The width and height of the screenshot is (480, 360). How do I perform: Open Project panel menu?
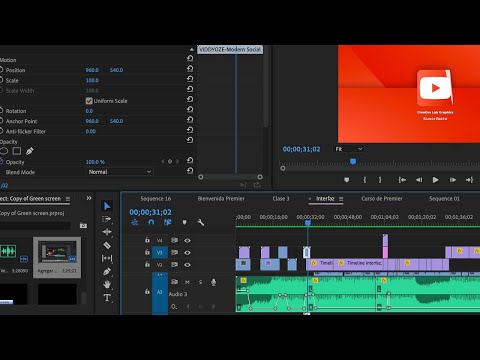coord(68,199)
